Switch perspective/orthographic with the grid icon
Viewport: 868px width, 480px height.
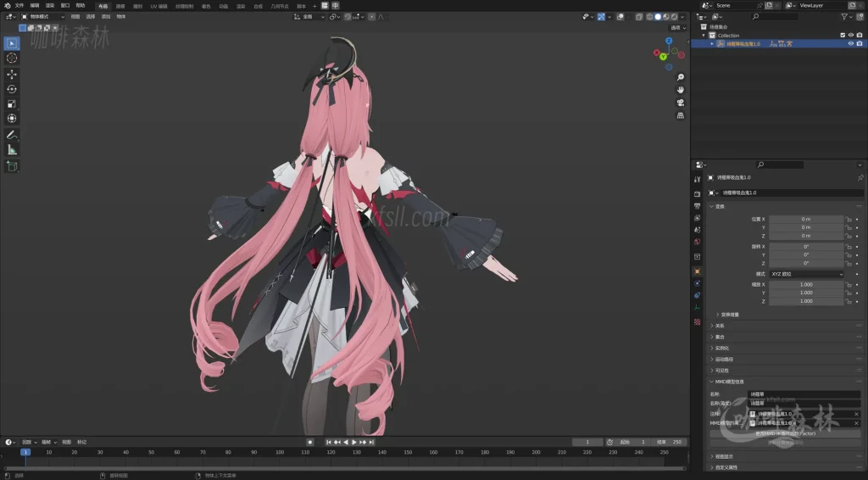point(681,115)
